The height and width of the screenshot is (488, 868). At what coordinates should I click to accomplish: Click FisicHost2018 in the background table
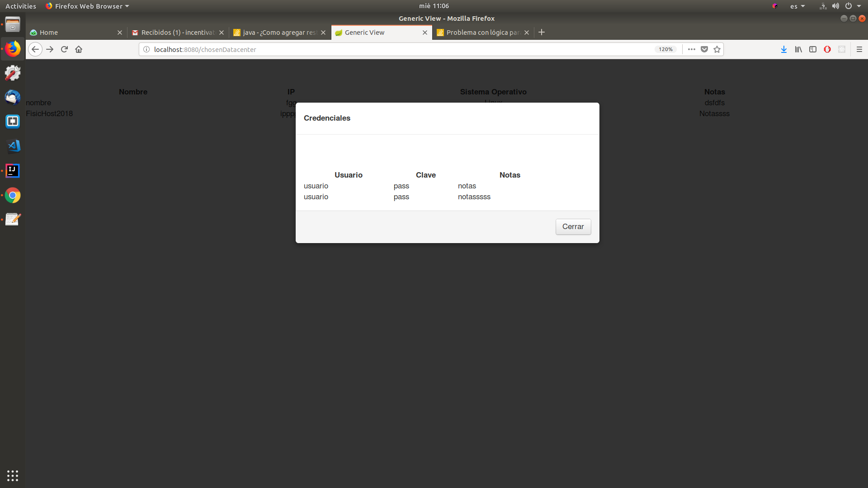49,113
